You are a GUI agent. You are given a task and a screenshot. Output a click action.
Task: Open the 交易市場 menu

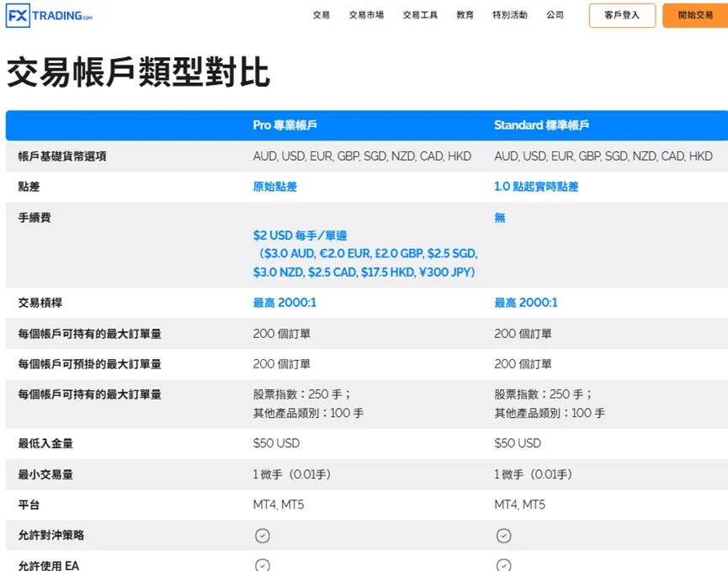click(x=366, y=15)
